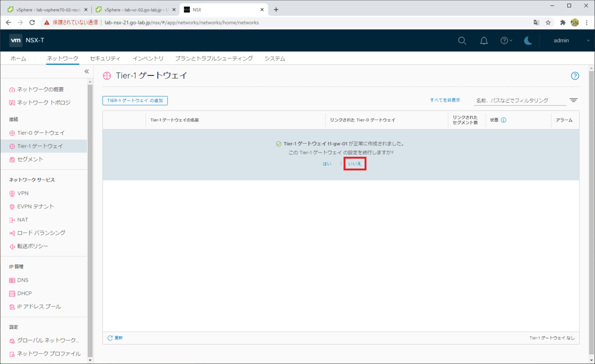Open browser three-dot menu
The height and width of the screenshot is (364, 595).
point(587,22)
